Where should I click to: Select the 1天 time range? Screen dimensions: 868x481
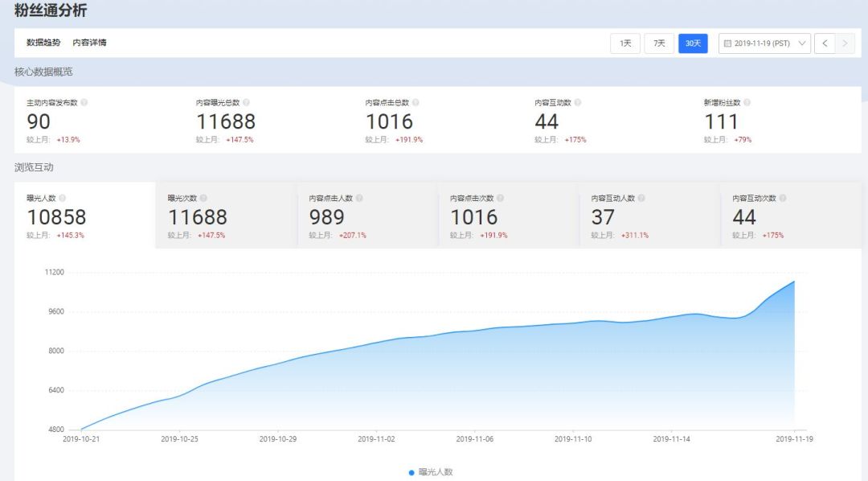pos(625,43)
